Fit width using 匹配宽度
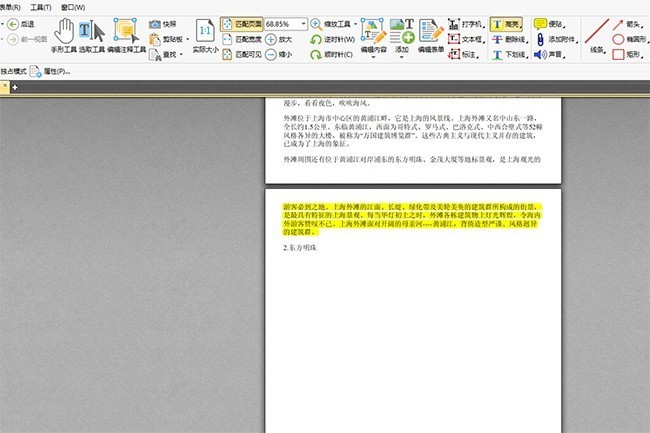The image size is (650, 433). [242, 39]
